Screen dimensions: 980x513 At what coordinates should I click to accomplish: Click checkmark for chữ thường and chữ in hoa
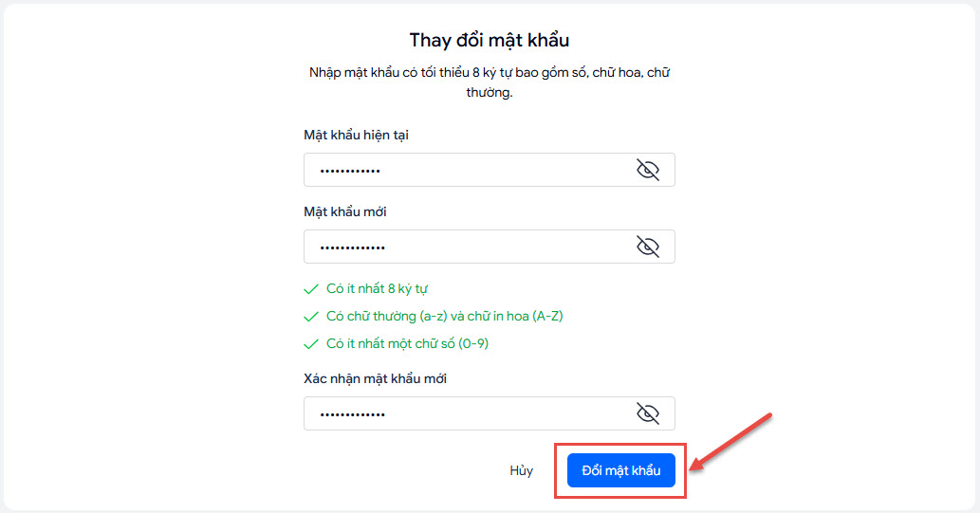310,317
